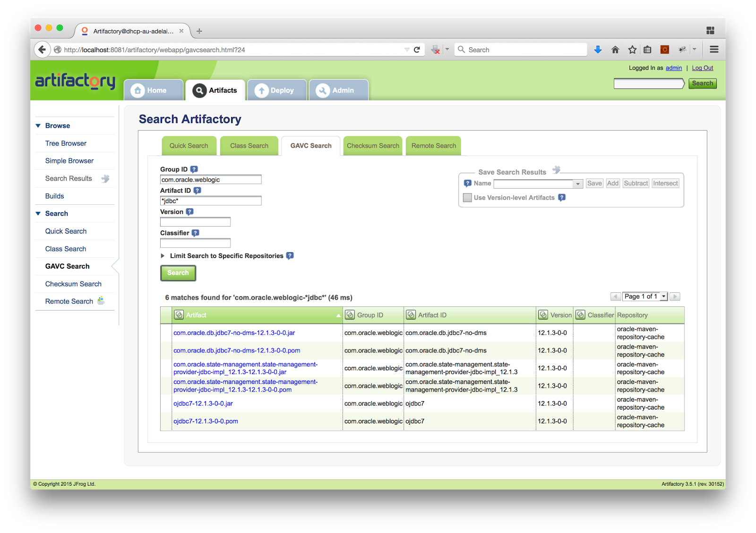Open Tree Browser in the sidebar
Screen dimensions: 756x533
66,143
